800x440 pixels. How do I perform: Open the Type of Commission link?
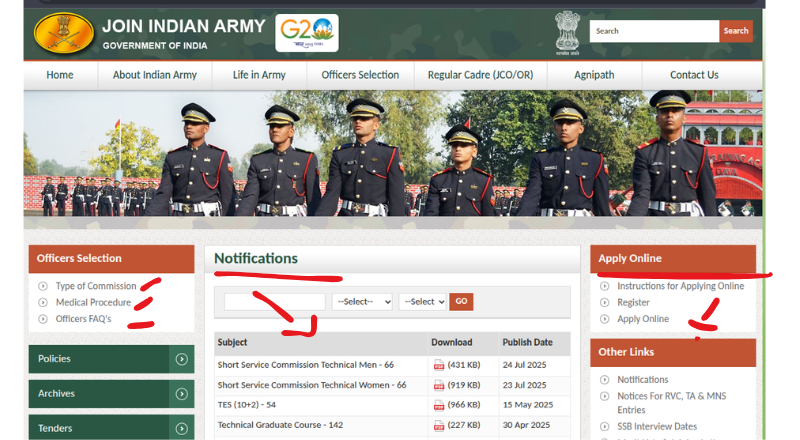click(x=96, y=286)
